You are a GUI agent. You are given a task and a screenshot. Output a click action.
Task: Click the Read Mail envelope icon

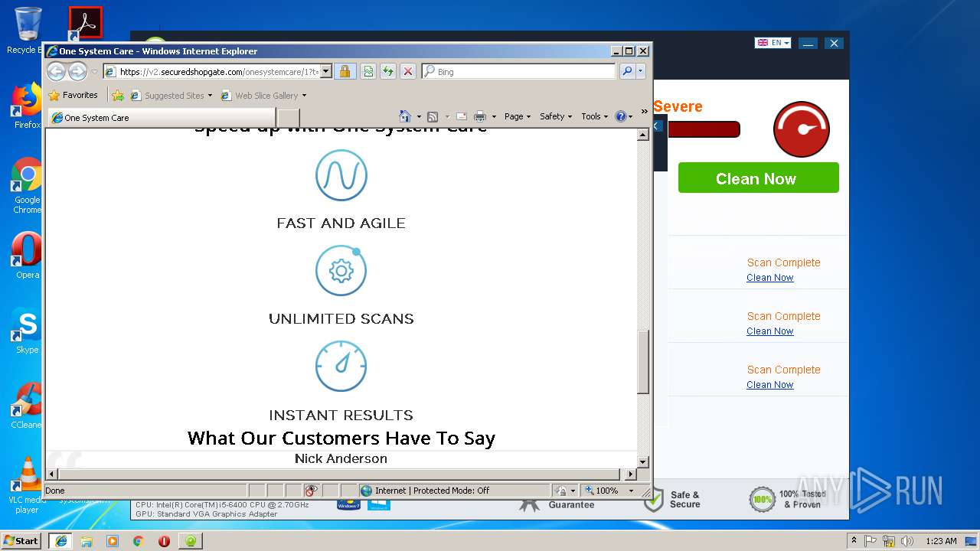pyautogui.click(x=462, y=116)
